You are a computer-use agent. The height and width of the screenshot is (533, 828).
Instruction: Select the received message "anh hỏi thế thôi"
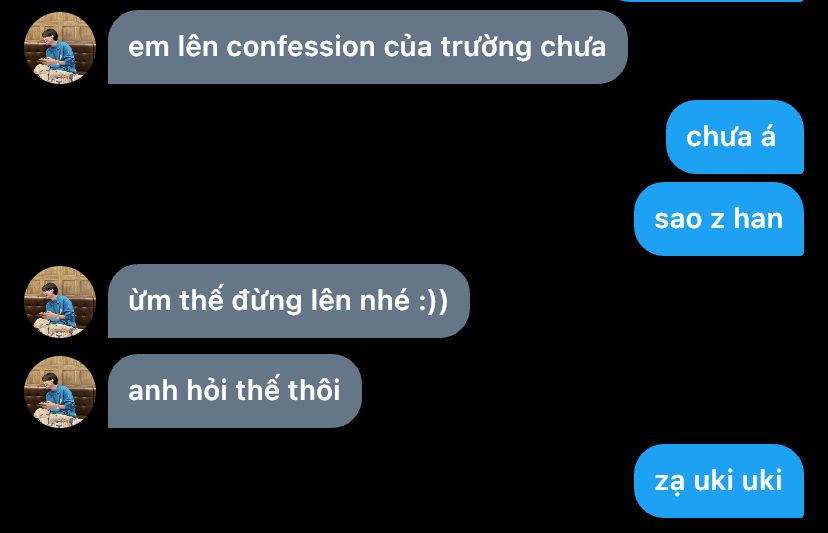coord(234,391)
